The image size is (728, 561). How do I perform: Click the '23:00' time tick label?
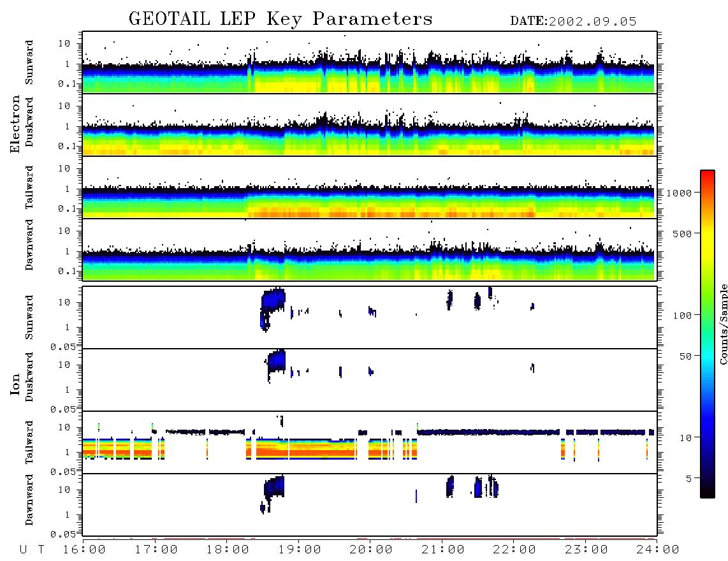tap(586, 550)
